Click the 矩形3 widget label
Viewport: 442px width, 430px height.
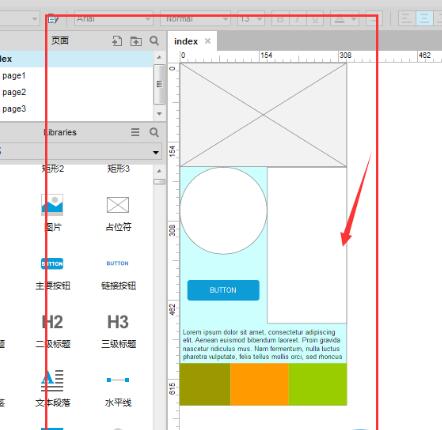118,169
